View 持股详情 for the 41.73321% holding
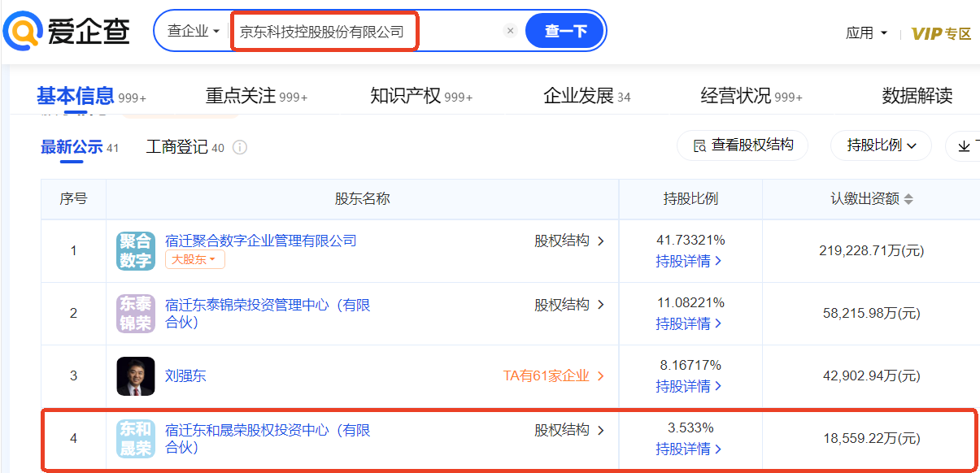 click(x=690, y=262)
